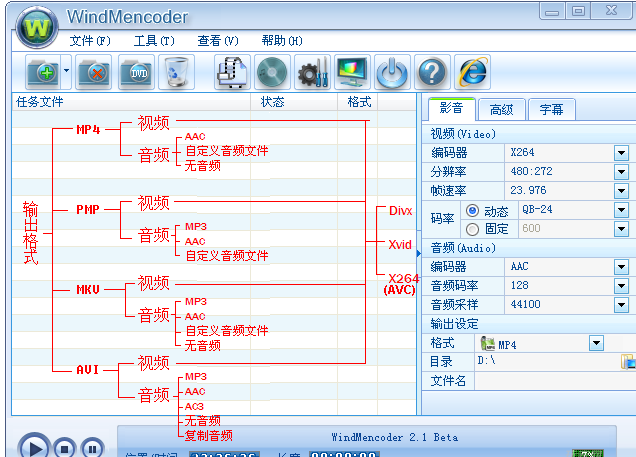Expand the fixed bitrate 600 dropdown

(621, 229)
